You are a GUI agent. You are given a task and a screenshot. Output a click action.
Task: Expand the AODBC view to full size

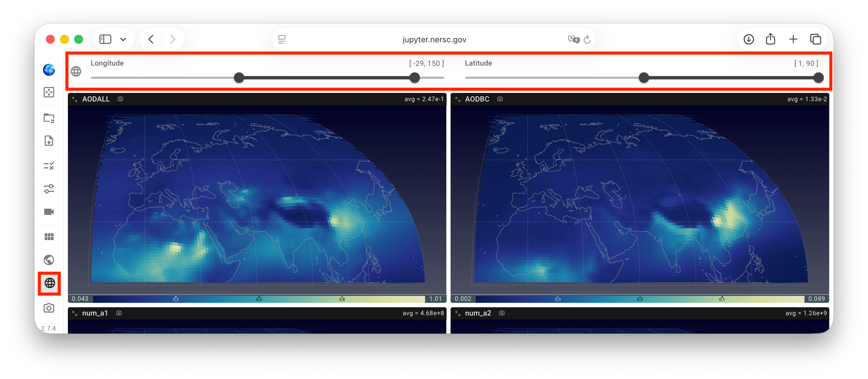(x=458, y=99)
